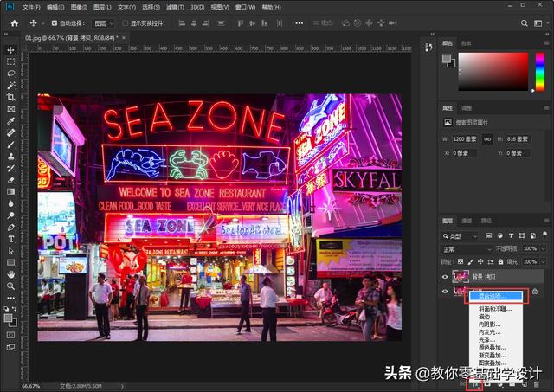This screenshot has width=554, height=392.
Task: Select the Hand tool
Action: (10, 274)
